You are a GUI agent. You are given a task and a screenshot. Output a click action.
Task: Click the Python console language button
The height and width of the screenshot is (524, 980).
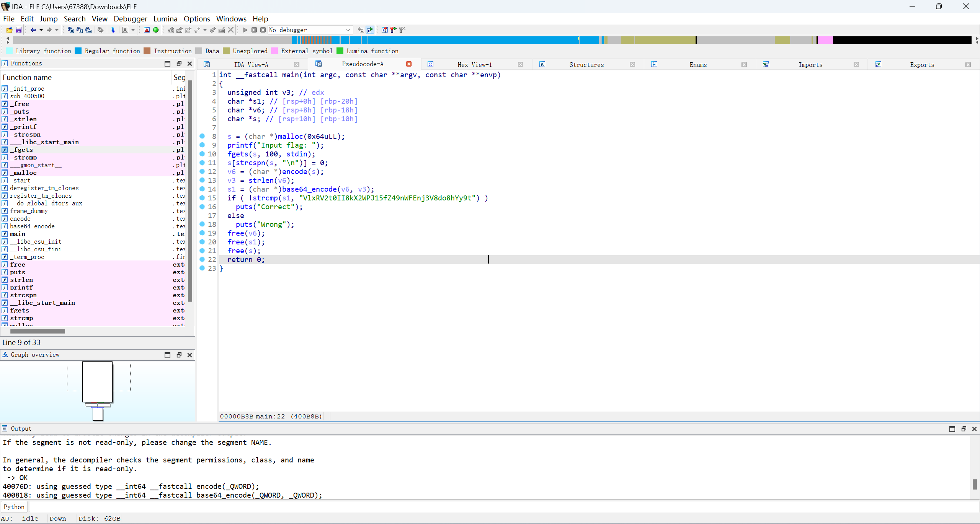point(14,507)
